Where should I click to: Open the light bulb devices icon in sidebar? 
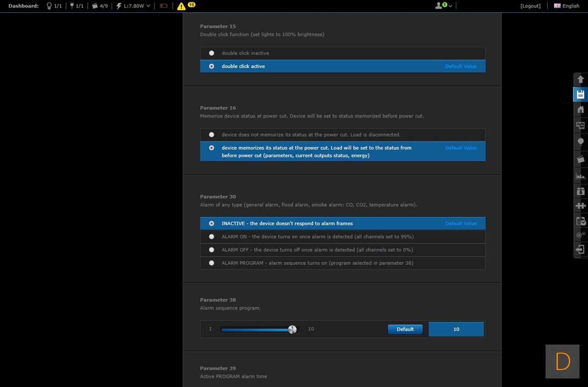coord(580,142)
